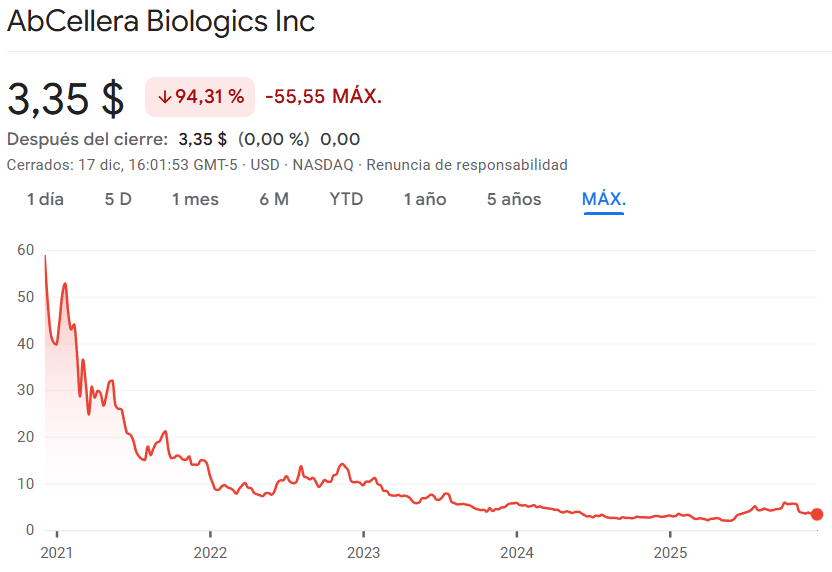
Task: Select the "1 día" time range tab
Action: click(x=45, y=199)
